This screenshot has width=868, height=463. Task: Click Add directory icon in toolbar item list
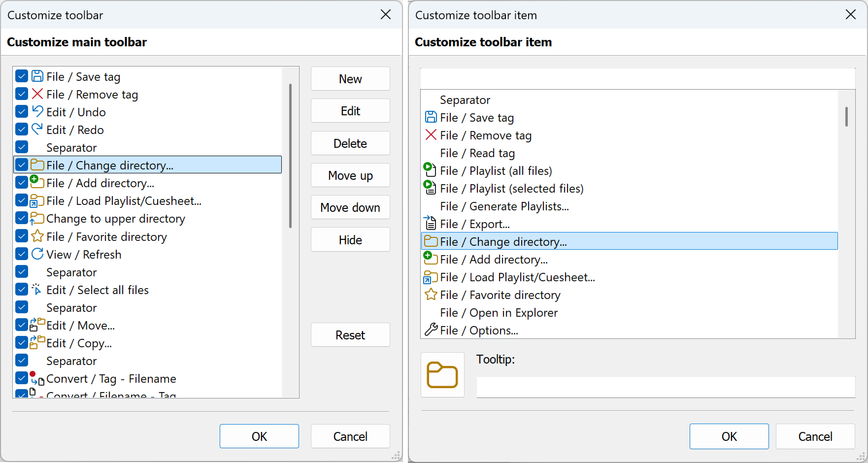click(x=430, y=258)
